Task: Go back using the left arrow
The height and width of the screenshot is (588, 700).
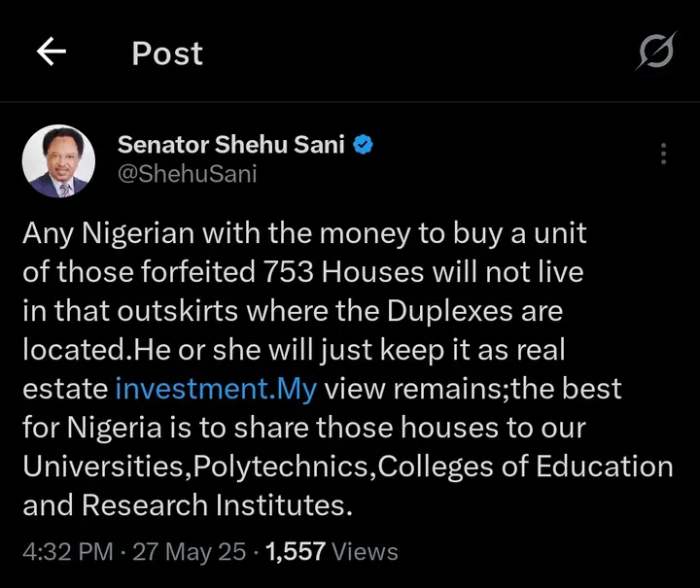Action: (x=51, y=52)
